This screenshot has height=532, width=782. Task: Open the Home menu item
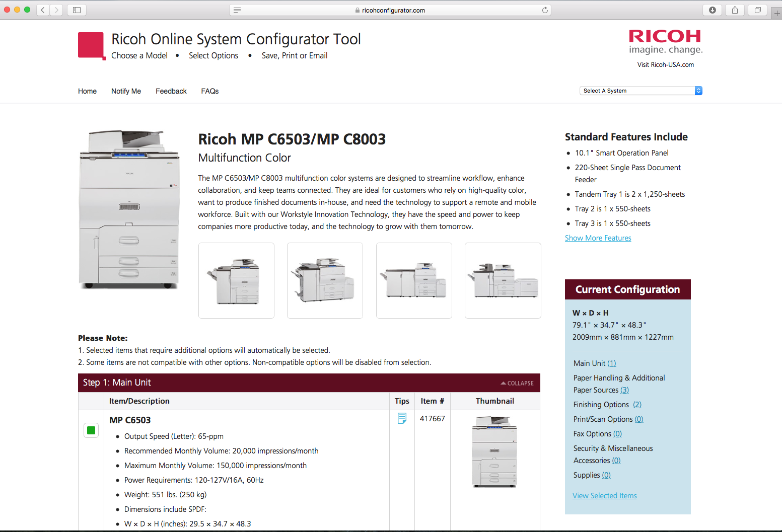(x=87, y=91)
